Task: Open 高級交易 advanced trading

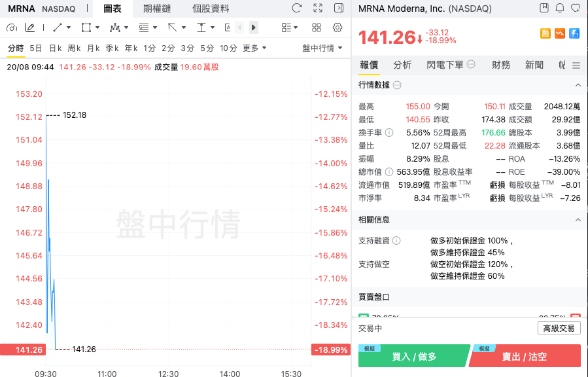Action: [x=559, y=329]
